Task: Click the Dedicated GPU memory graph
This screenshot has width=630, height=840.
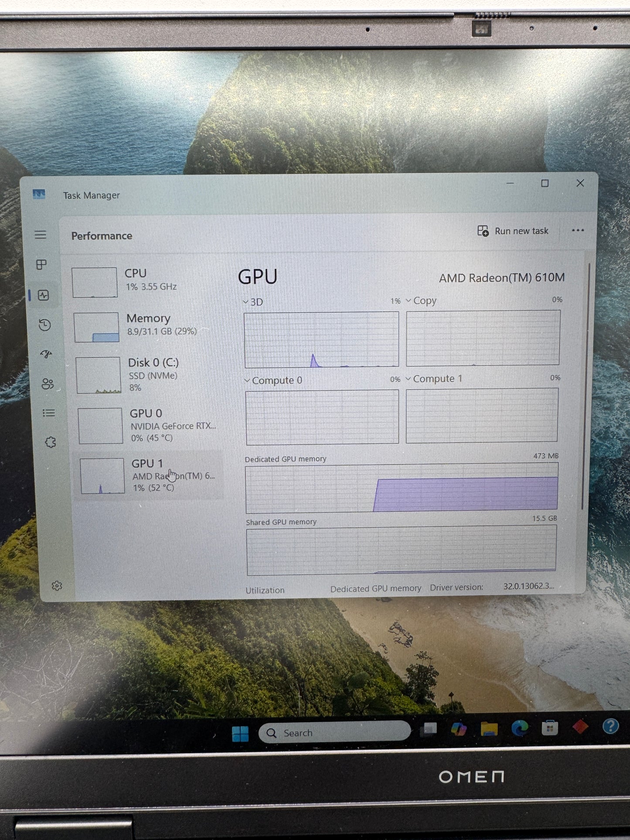Action: [x=402, y=488]
